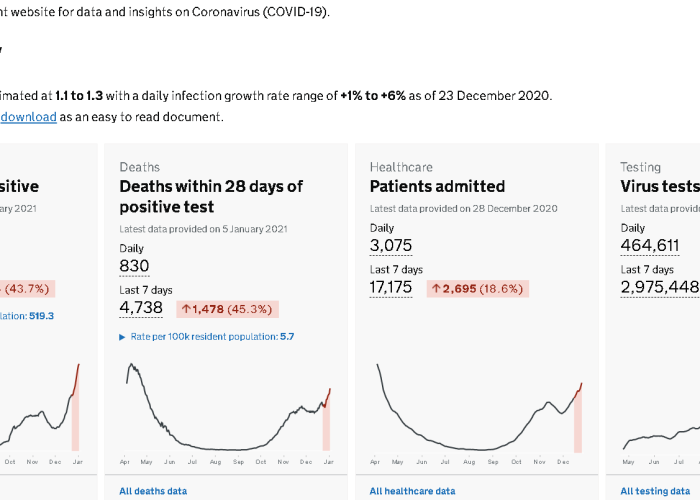Click the 2,695 (18.6%) admissions change badge
700x500 pixels.
tap(478, 288)
